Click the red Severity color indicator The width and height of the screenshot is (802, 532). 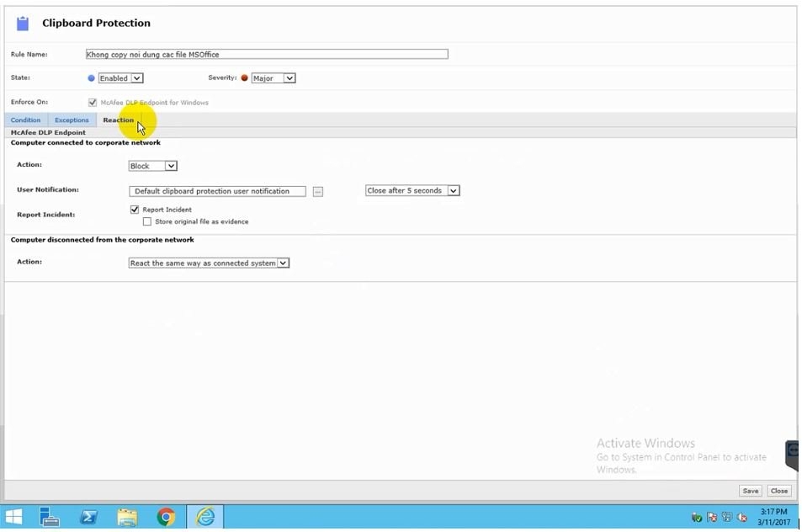tap(245, 78)
